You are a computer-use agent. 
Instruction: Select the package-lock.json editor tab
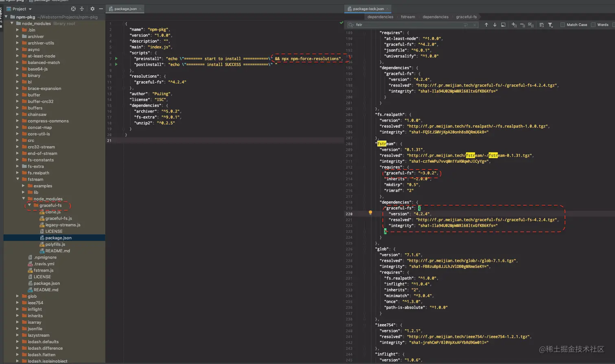point(368,9)
